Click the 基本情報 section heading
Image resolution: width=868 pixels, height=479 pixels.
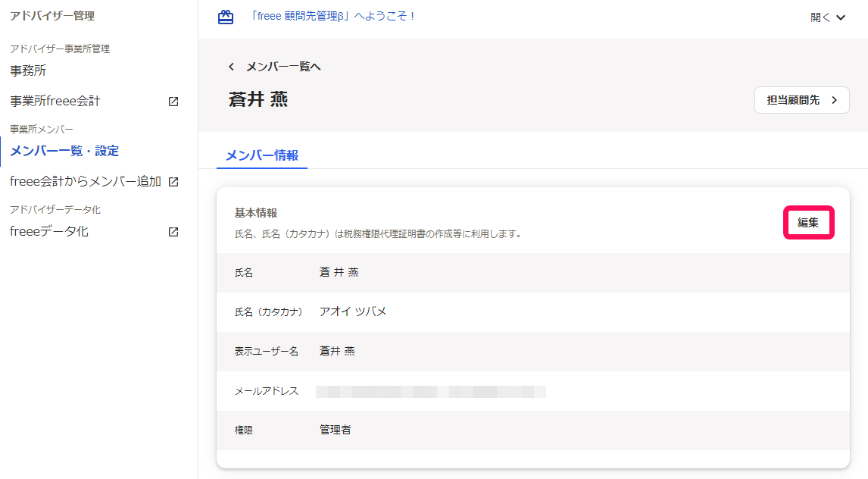coord(256,213)
